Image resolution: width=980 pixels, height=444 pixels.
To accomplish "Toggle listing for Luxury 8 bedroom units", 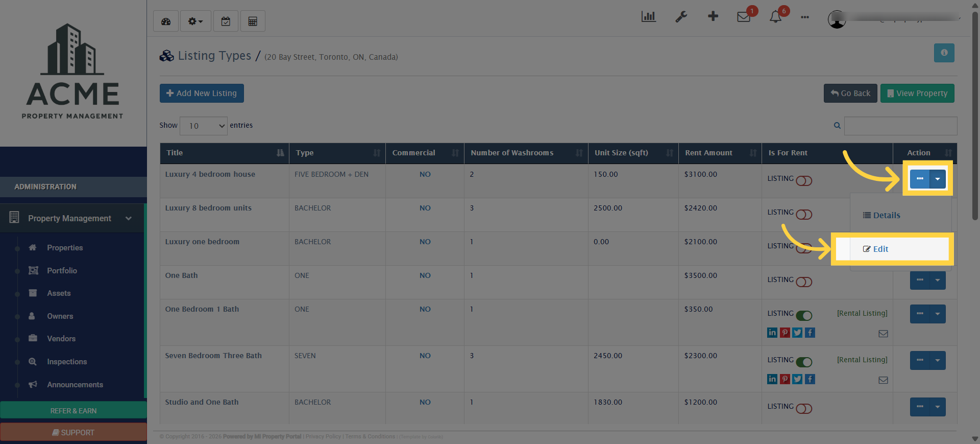I will 804,215.
